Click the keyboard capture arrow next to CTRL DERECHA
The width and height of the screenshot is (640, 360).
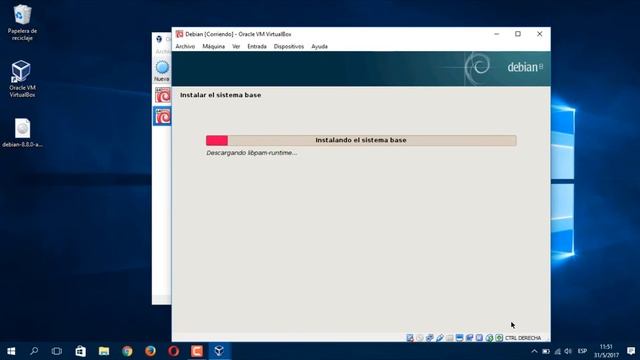click(x=499, y=338)
